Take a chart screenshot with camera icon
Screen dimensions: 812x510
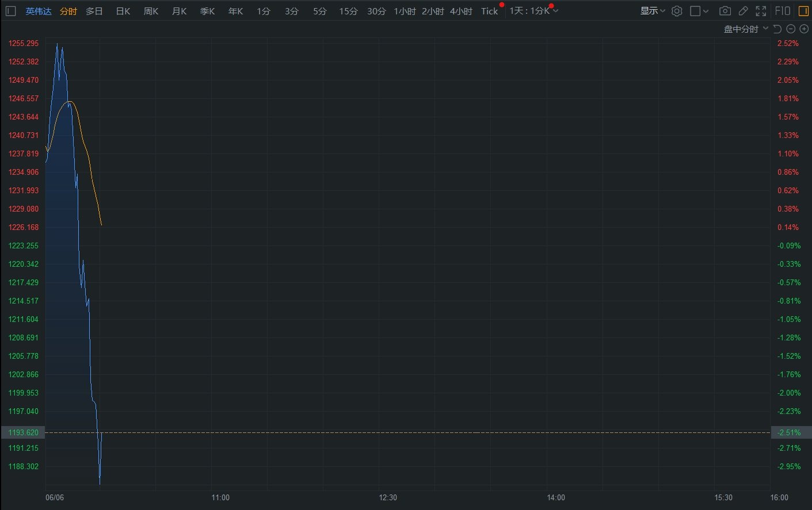coord(725,11)
